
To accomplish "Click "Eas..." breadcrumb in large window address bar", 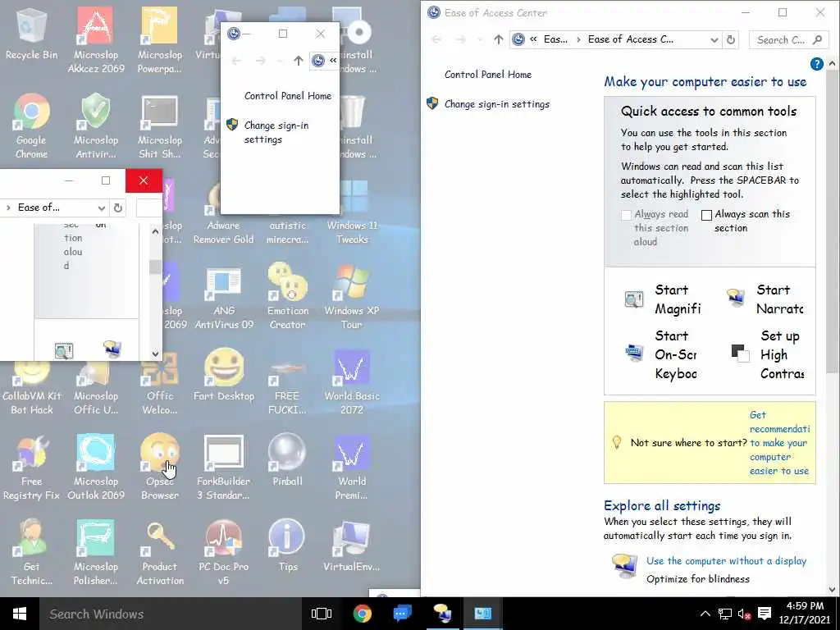I will click(x=555, y=39).
